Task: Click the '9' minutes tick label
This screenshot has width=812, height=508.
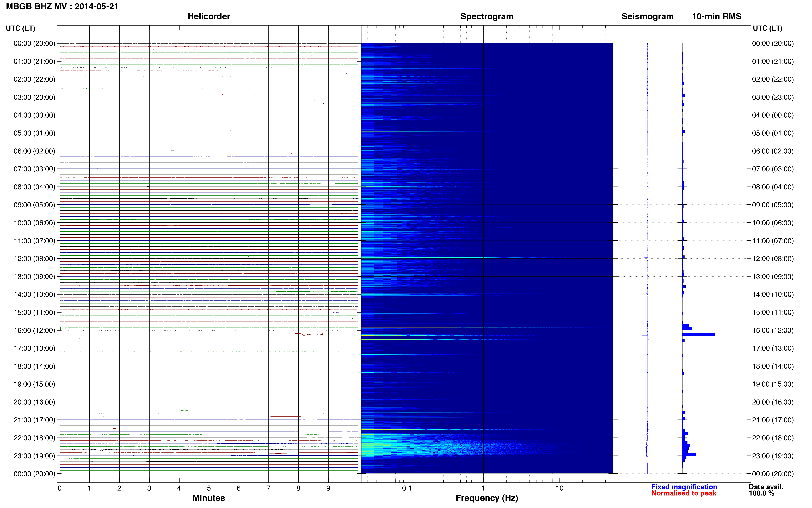Action: point(328,488)
